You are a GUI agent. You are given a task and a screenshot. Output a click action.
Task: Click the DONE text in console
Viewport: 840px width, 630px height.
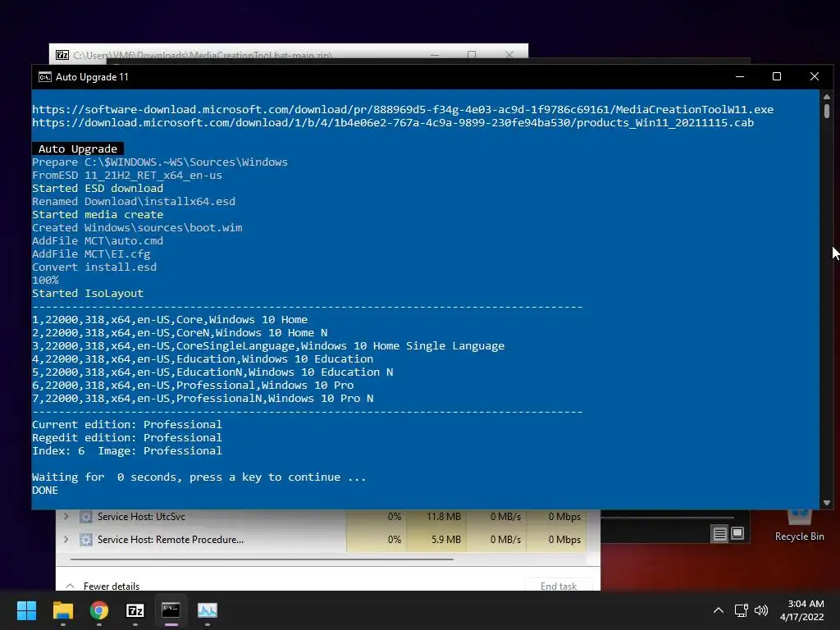[45, 491]
